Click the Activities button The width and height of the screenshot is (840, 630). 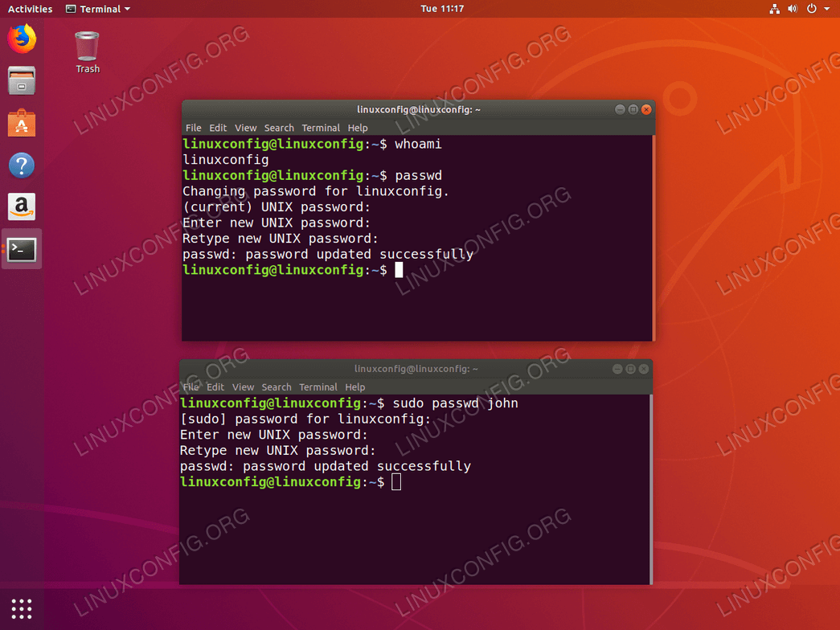[30, 9]
